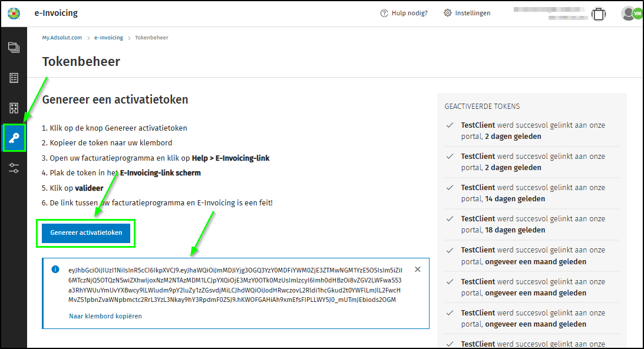Open the sliders settings icon in sidebar

(x=14, y=169)
